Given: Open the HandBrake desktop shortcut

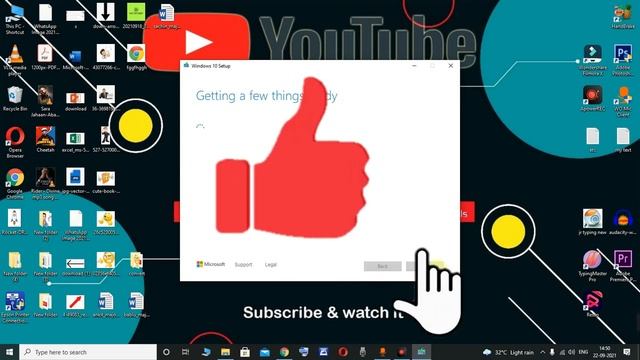Looking at the screenshot, I should (623, 16).
